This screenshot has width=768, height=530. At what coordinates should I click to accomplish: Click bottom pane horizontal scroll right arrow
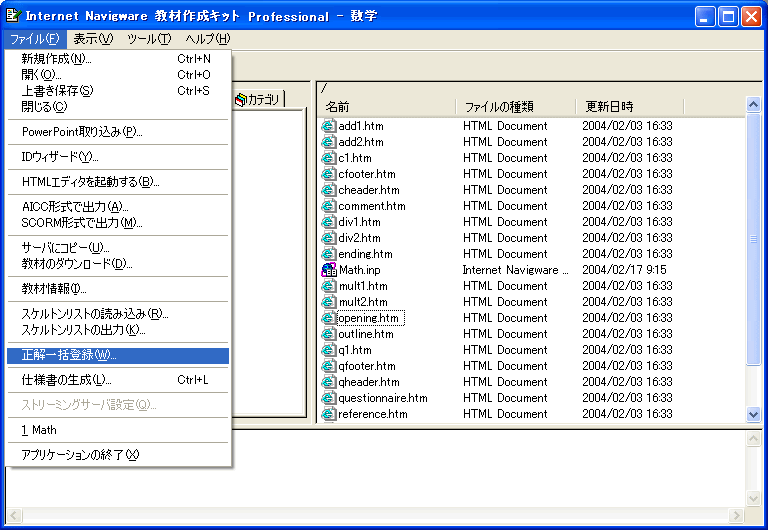pyautogui.click(x=736, y=515)
